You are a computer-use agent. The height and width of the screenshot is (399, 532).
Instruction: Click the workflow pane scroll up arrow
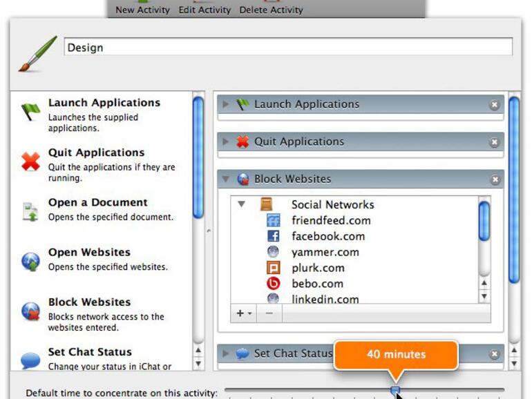(x=514, y=350)
